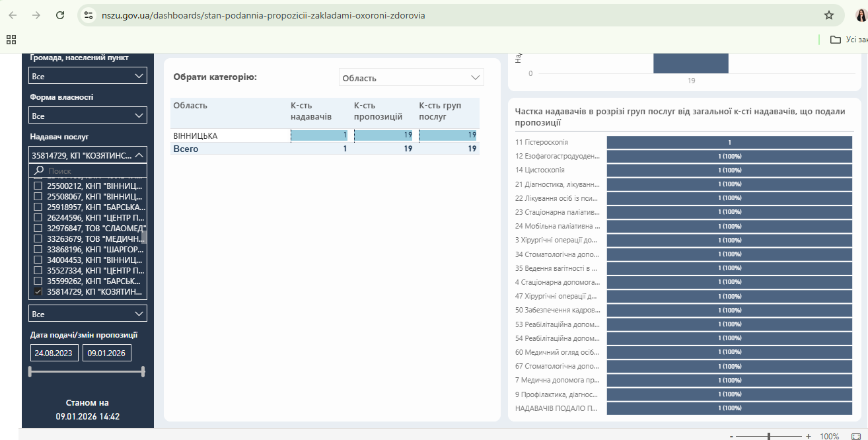Screen dimensions: 868x440
Task: Click the site information icon in address bar
Action: coord(89,15)
